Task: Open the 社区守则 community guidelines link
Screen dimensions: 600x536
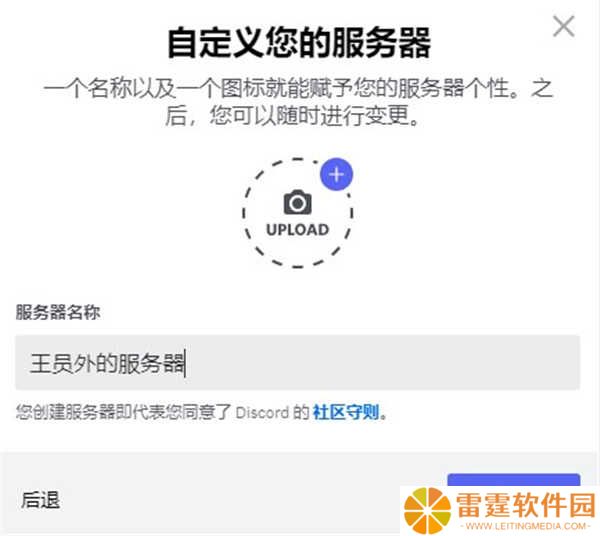Action: tap(346, 412)
